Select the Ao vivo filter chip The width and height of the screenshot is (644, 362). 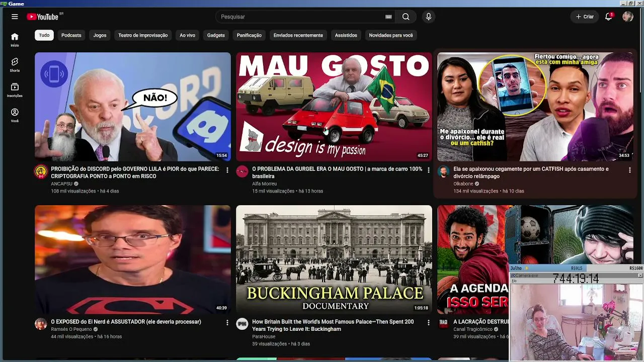(187, 35)
